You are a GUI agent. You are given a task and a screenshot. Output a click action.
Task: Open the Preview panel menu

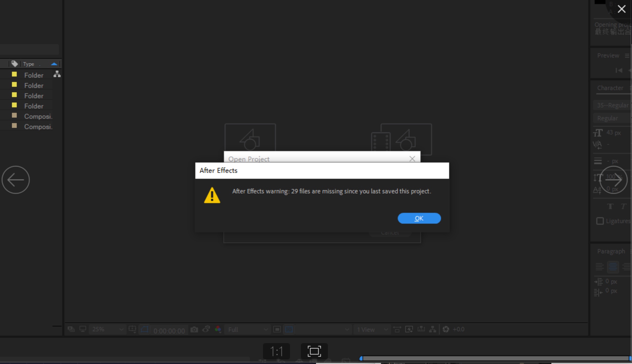pos(627,56)
